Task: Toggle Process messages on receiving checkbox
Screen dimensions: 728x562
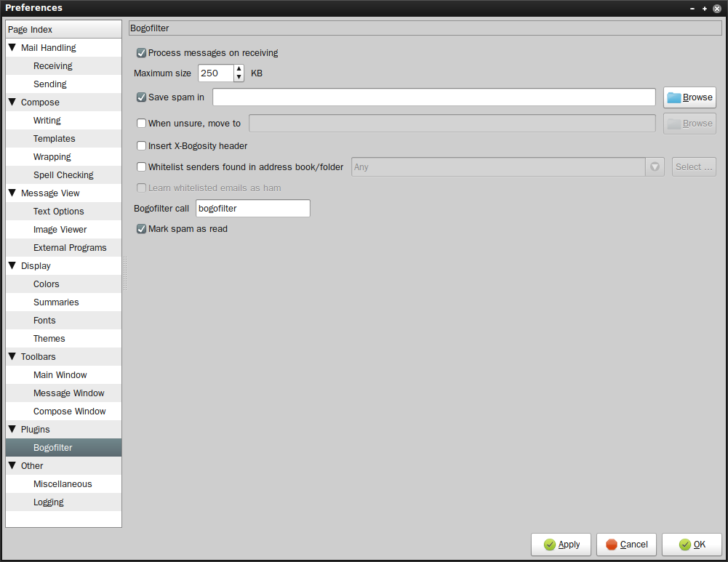Action: [x=142, y=53]
